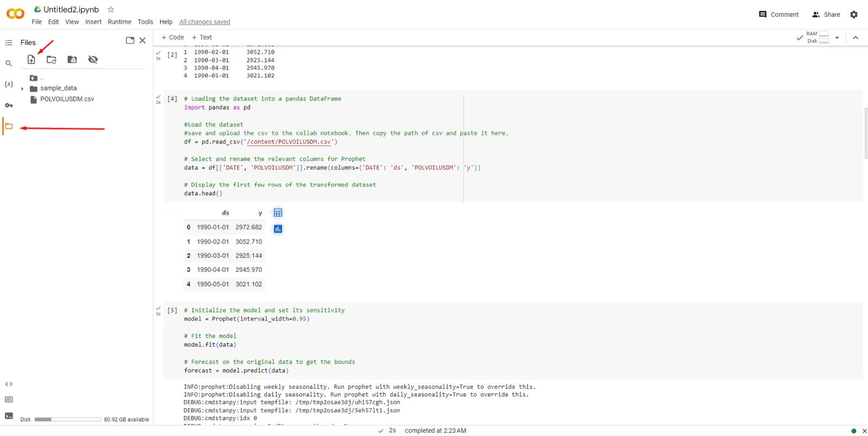Click the data.head() code line
The image size is (868, 436).
click(203, 194)
